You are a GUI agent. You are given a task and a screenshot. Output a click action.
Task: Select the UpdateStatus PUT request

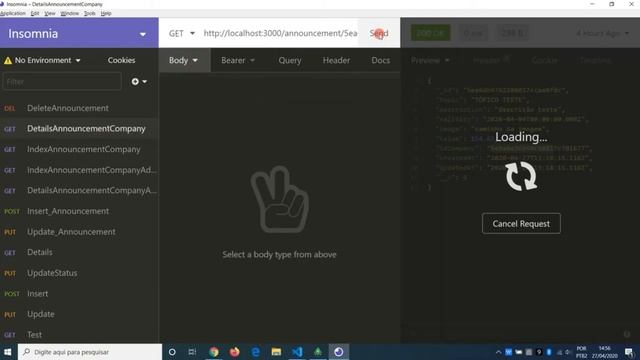click(x=79, y=273)
